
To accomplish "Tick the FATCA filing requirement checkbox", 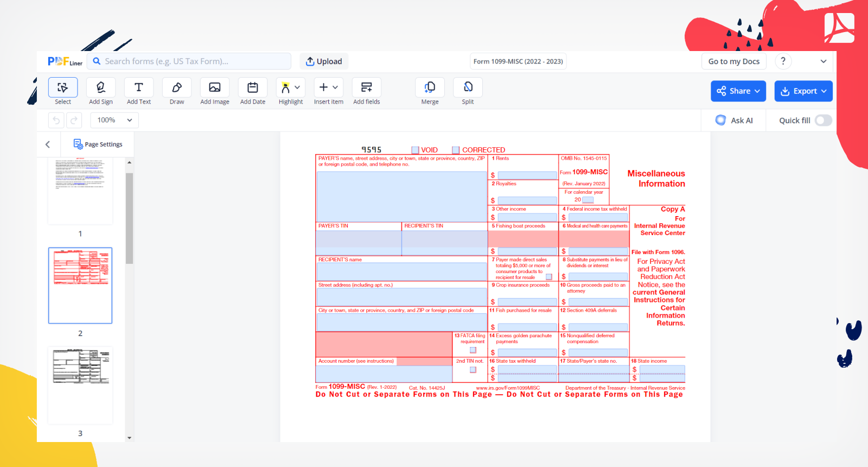I will [473, 350].
